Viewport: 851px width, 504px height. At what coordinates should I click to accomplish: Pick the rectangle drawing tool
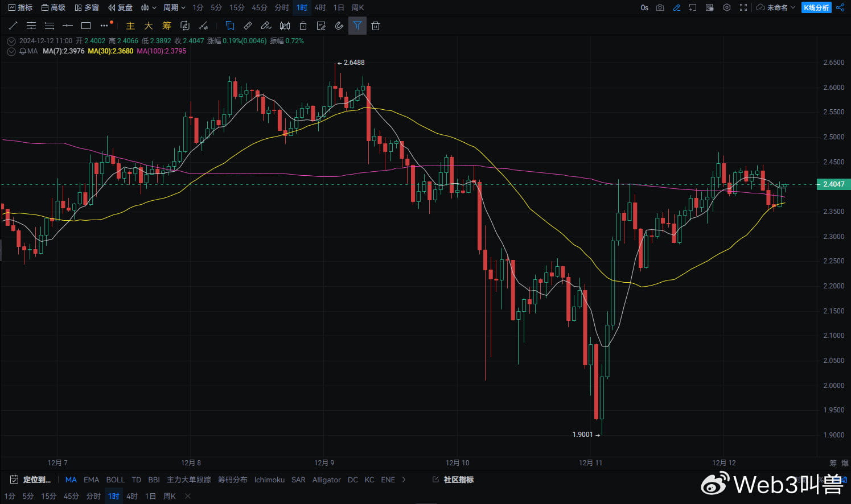(x=86, y=26)
